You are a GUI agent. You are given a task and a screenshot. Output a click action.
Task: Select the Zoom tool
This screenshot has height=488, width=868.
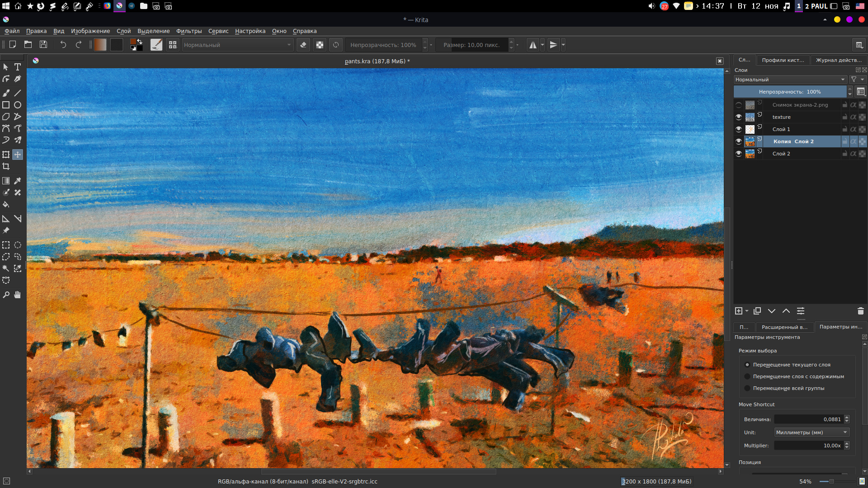tap(6, 295)
